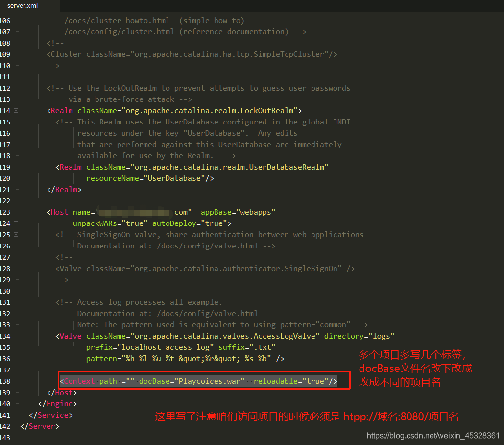Click the appBase attribute name
504x445 pixels.
click(x=216, y=212)
